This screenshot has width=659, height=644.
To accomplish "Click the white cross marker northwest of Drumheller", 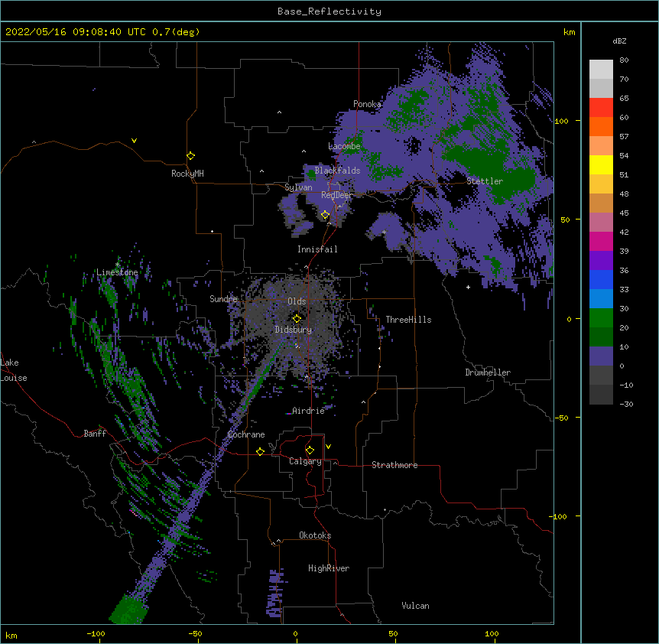I will (x=468, y=287).
